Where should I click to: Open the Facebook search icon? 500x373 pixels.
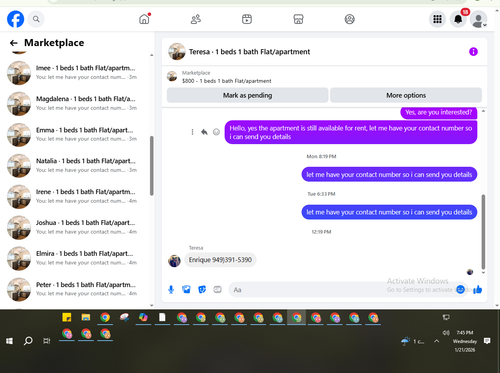(36, 19)
